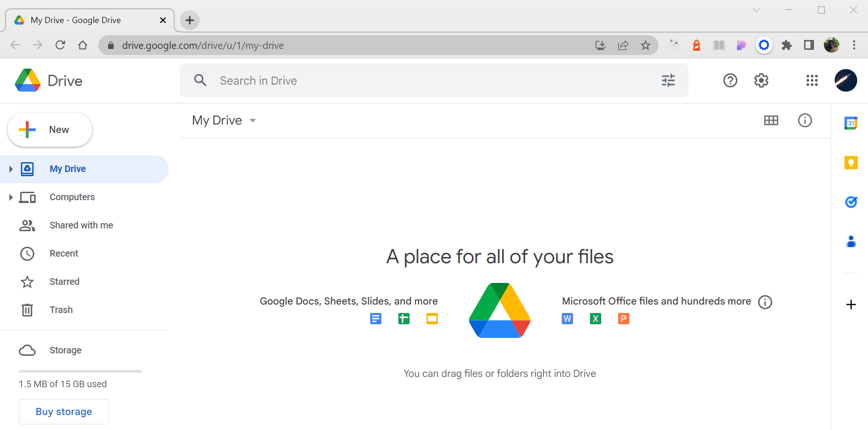The image size is (868, 430).
Task: Open a new browser tab
Action: click(x=190, y=20)
